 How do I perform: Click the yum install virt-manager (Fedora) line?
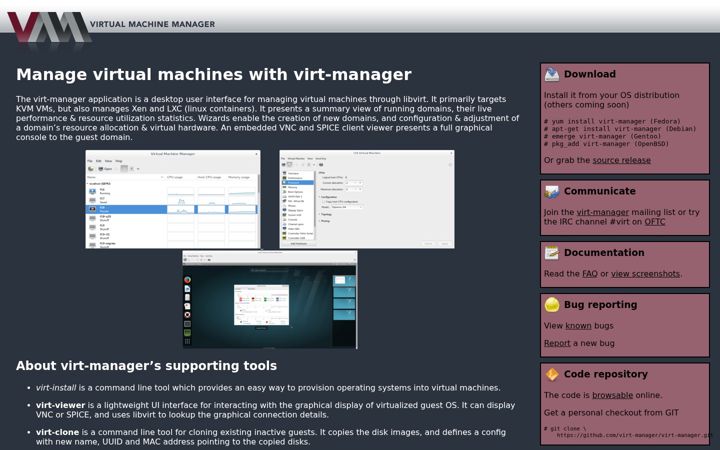click(x=612, y=122)
